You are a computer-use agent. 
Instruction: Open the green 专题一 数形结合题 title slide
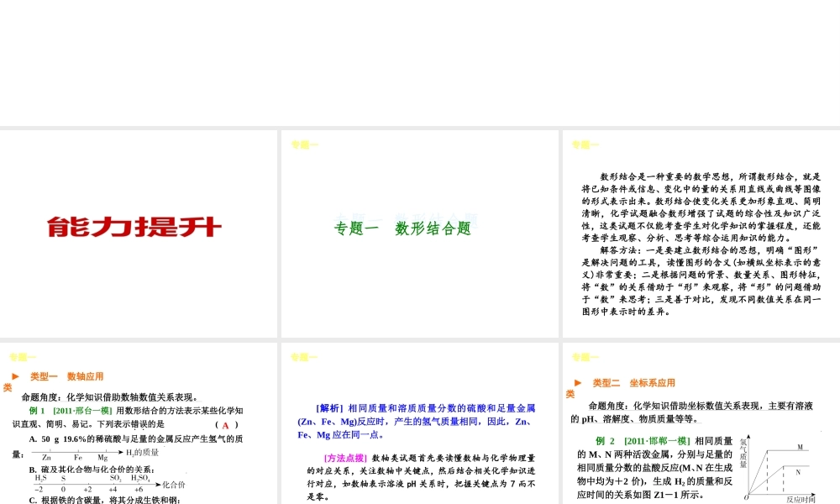419,234
